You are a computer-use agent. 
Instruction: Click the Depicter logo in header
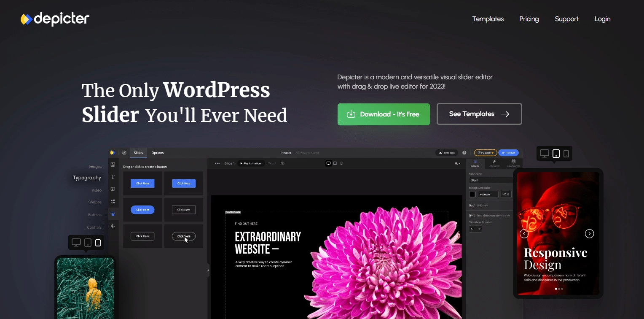tap(55, 19)
